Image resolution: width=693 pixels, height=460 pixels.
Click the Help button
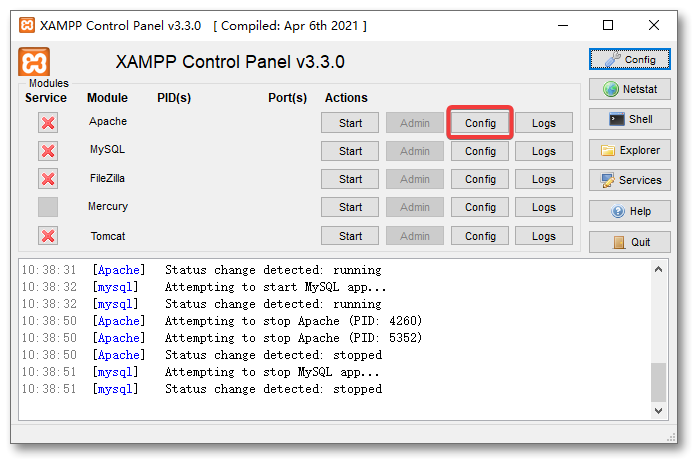pyautogui.click(x=629, y=211)
